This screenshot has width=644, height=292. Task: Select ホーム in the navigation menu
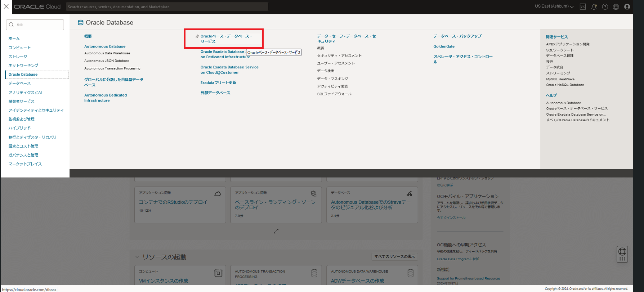tap(14, 39)
